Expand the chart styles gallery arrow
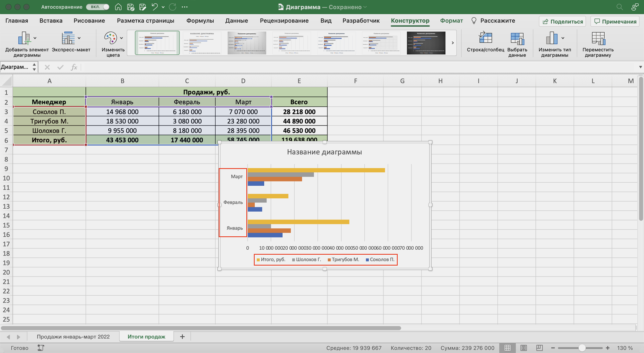 452,43
